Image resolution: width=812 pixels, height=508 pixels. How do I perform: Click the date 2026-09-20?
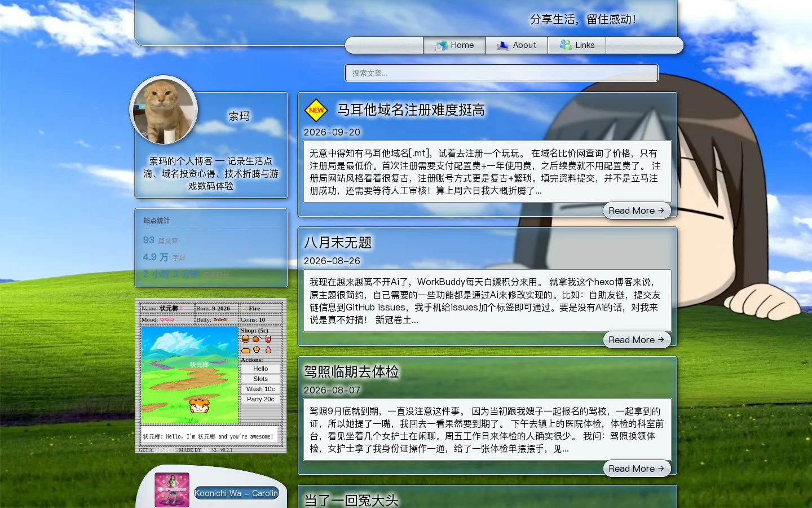coord(332,132)
